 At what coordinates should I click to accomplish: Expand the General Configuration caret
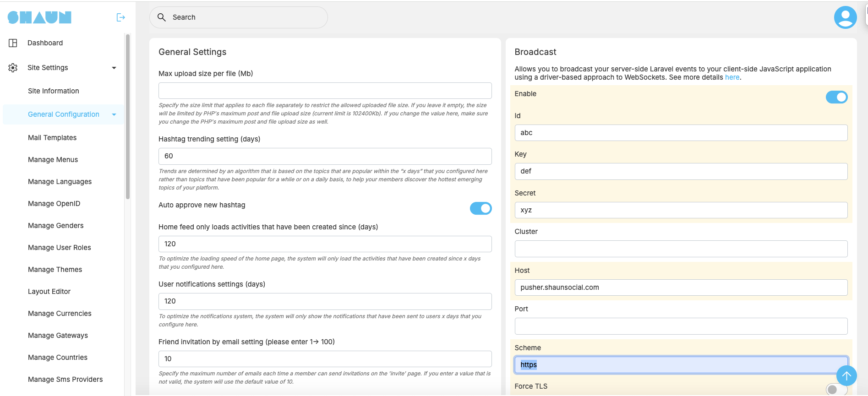[x=114, y=114]
